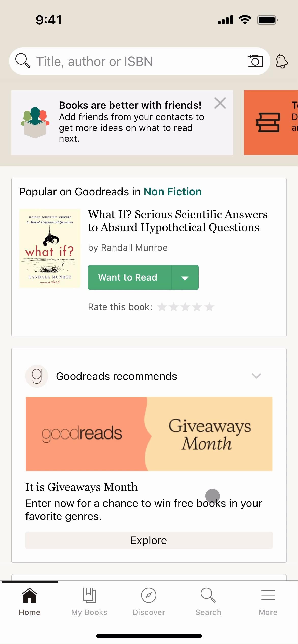
Task: Open the Search tab in bottom bar
Action: (208, 601)
